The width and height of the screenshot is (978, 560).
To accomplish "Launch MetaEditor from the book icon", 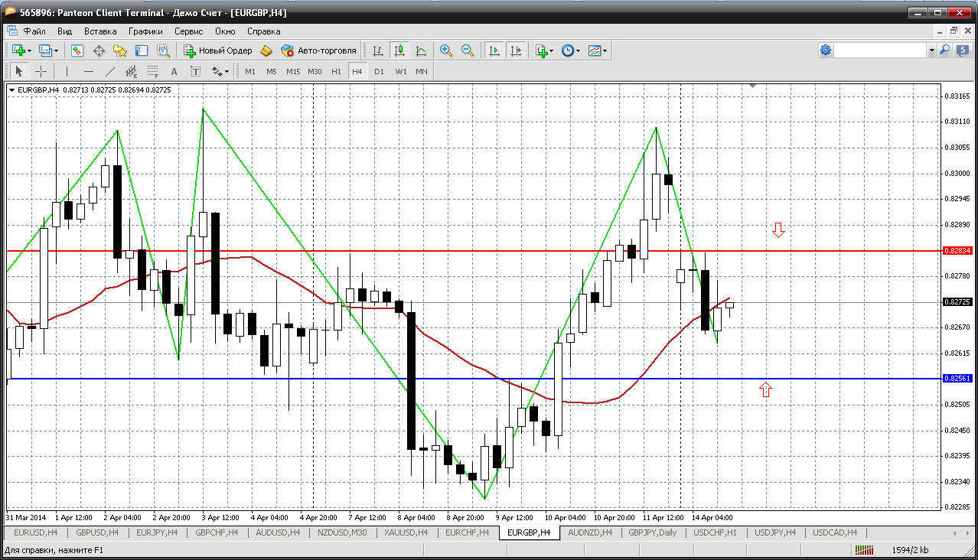I will click(266, 50).
